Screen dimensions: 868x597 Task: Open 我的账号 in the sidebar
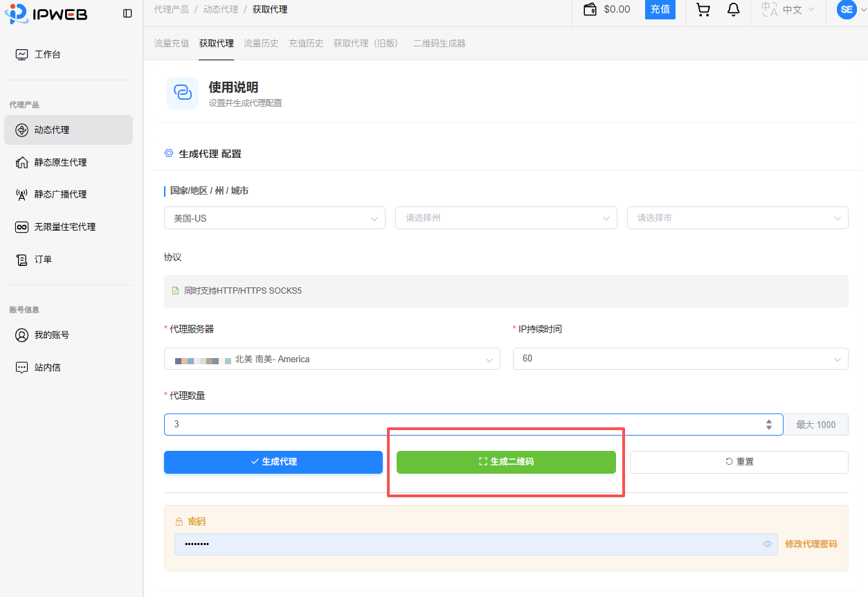69,335
